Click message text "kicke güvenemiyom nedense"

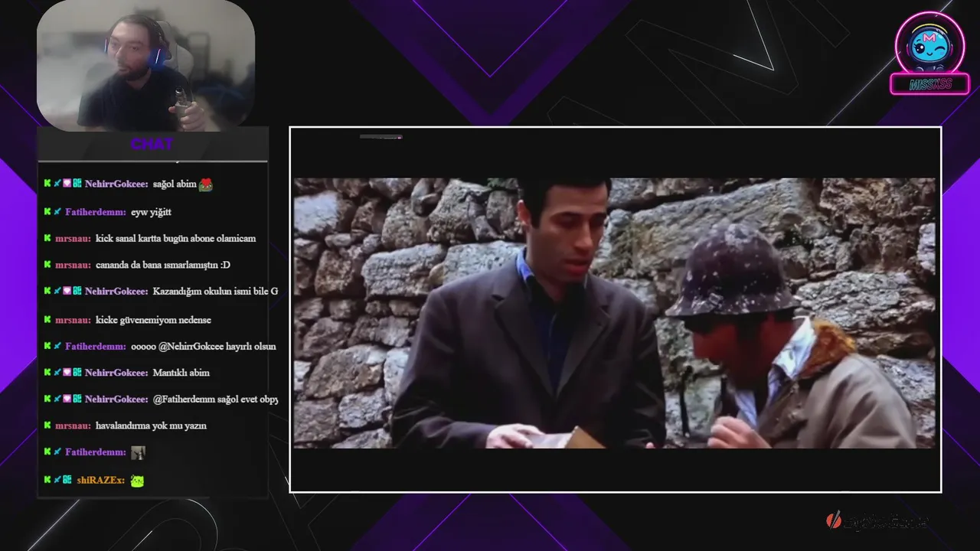(x=153, y=320)
